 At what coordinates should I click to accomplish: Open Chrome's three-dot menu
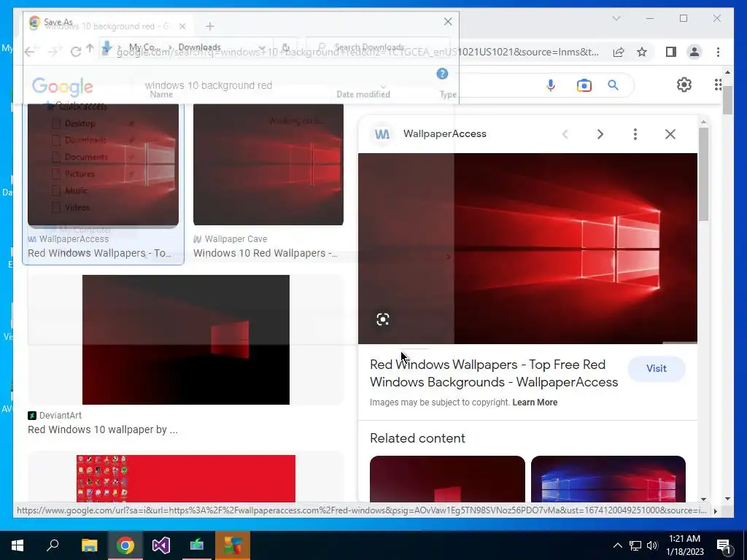pos(718,52)
